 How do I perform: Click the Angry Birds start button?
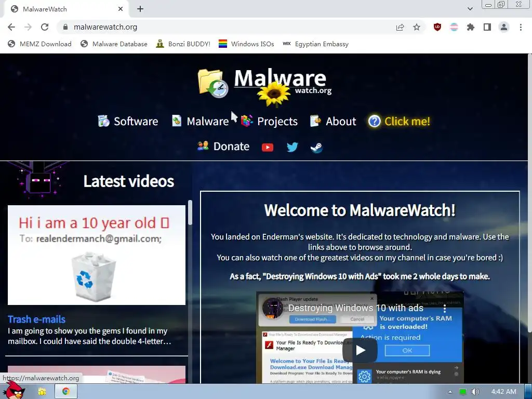(x=14, y=390)
